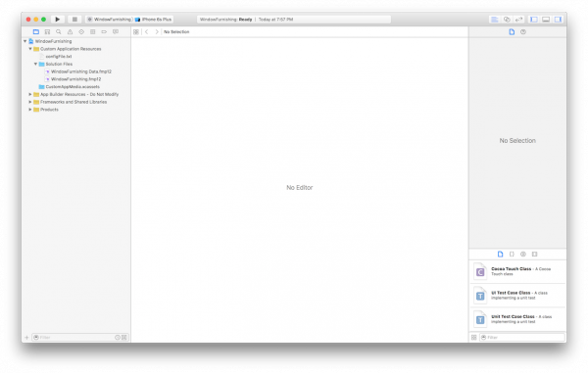This screenshot has width=588, height=373.
Task: Select the UI Test Case Class template
Action: (517, 296)
